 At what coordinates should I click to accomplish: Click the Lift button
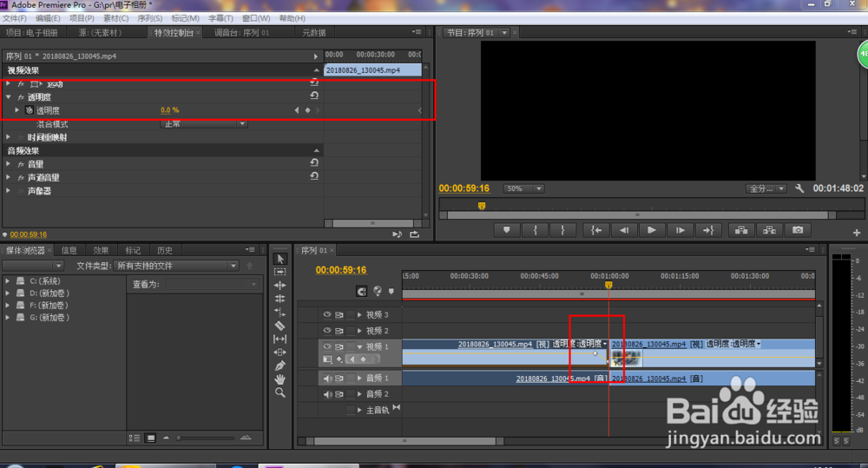pos(742,230)
